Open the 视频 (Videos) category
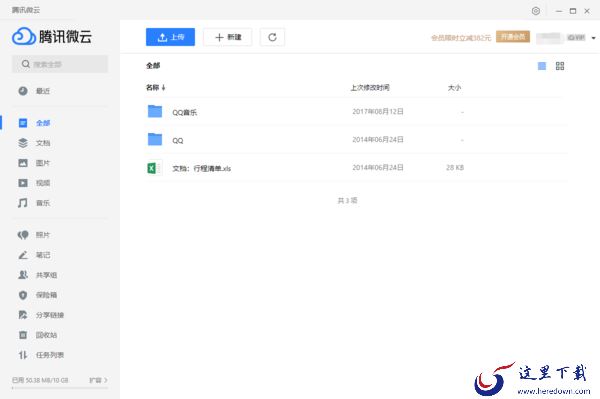The image size is (600, 399). coord(43,183)
